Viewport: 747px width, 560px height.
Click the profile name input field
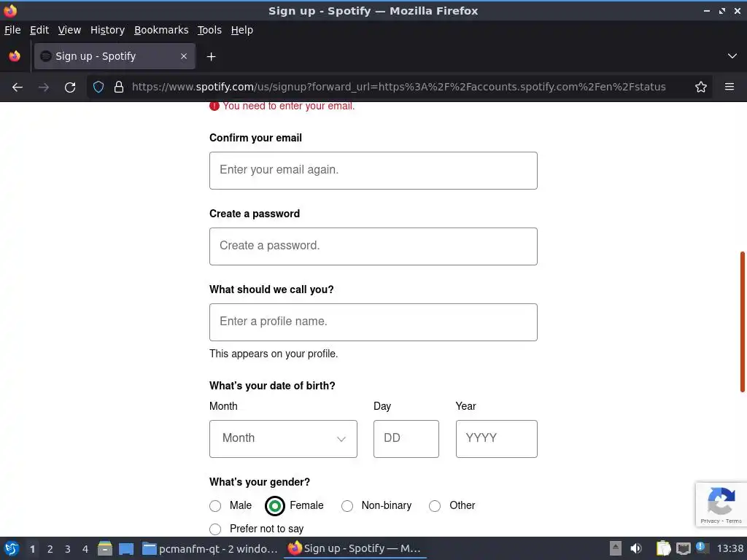pyautogui.click(x=373, y=322)
